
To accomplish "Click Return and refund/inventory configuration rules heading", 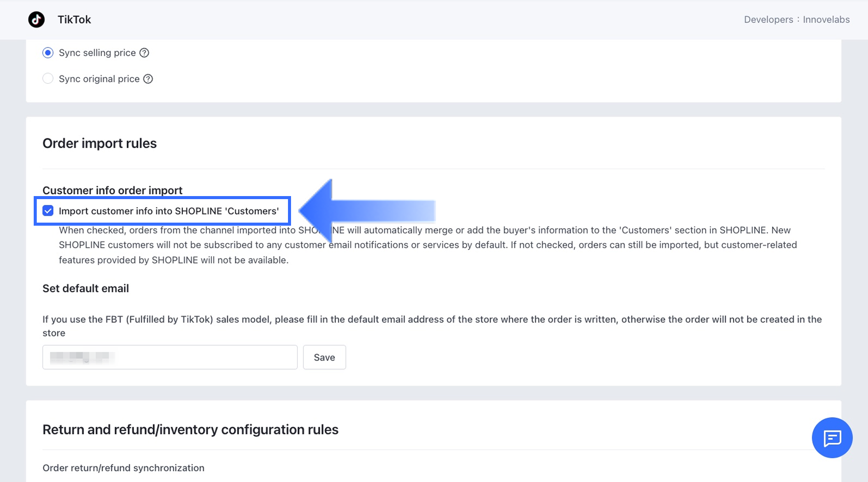I will pos(190,430).
